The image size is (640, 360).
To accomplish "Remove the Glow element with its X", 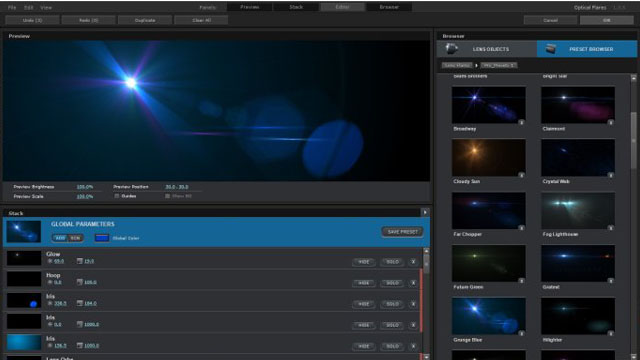I will click(x=413, y=262).
